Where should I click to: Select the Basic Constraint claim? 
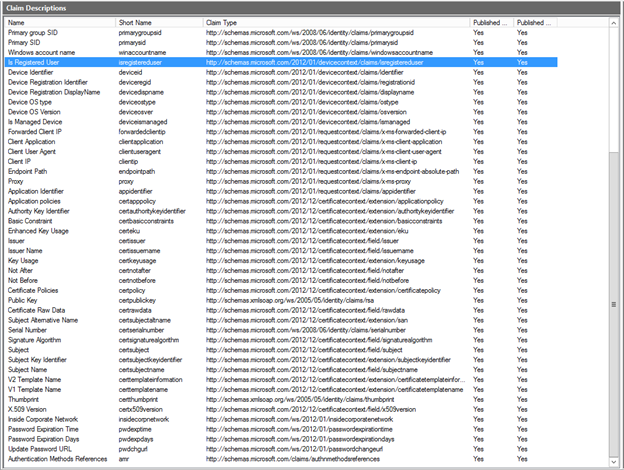coord(281,221)
